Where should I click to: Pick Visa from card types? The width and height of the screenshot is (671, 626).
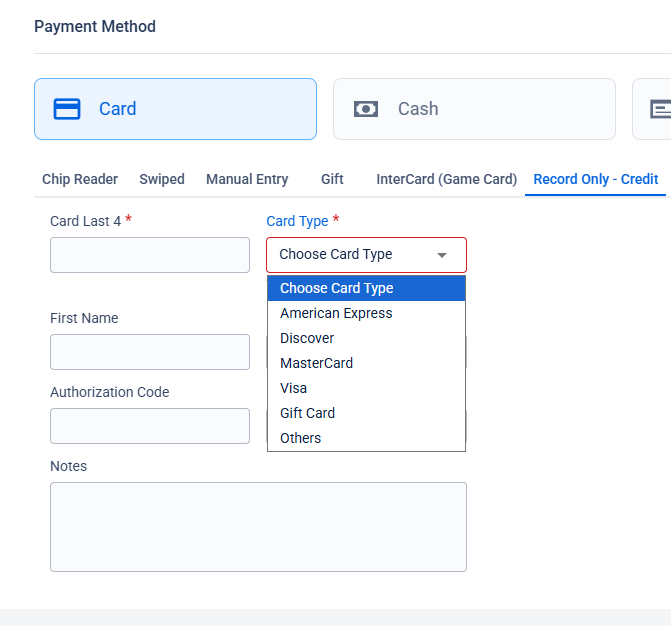point(294,388)
